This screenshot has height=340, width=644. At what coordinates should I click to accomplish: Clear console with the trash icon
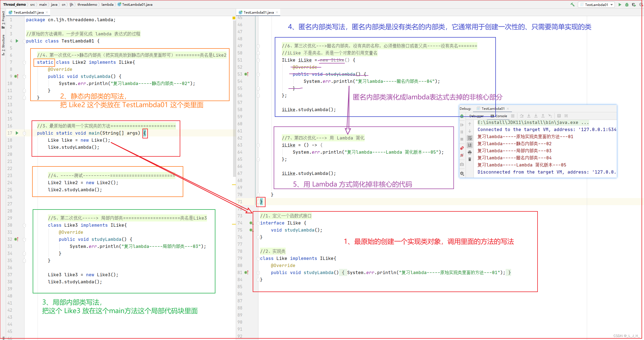(x=470, y=159)
